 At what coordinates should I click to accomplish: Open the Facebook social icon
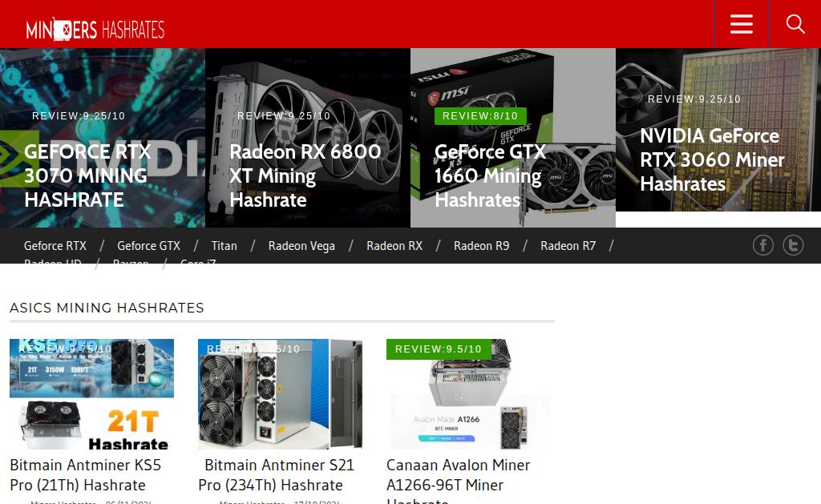coord(763,245)
